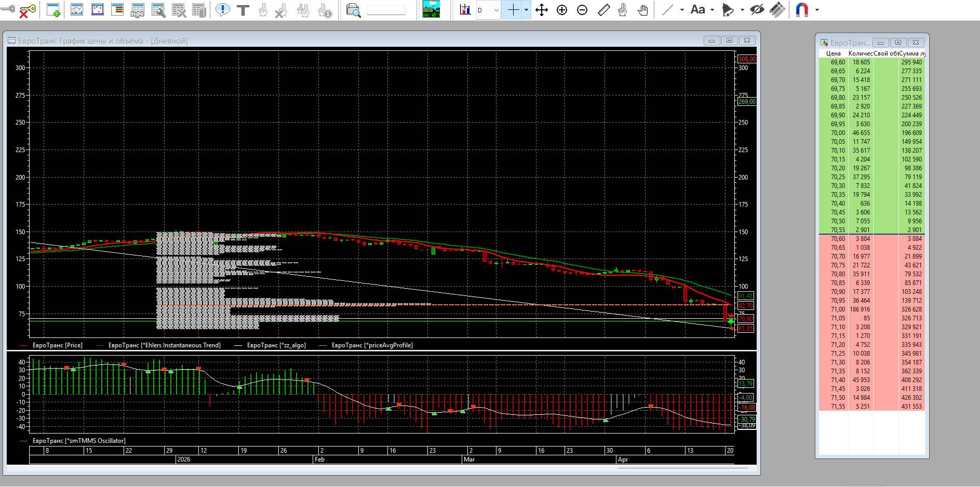
Task: Toggle the magnet snap tool
Action: [x=802, y=10]
